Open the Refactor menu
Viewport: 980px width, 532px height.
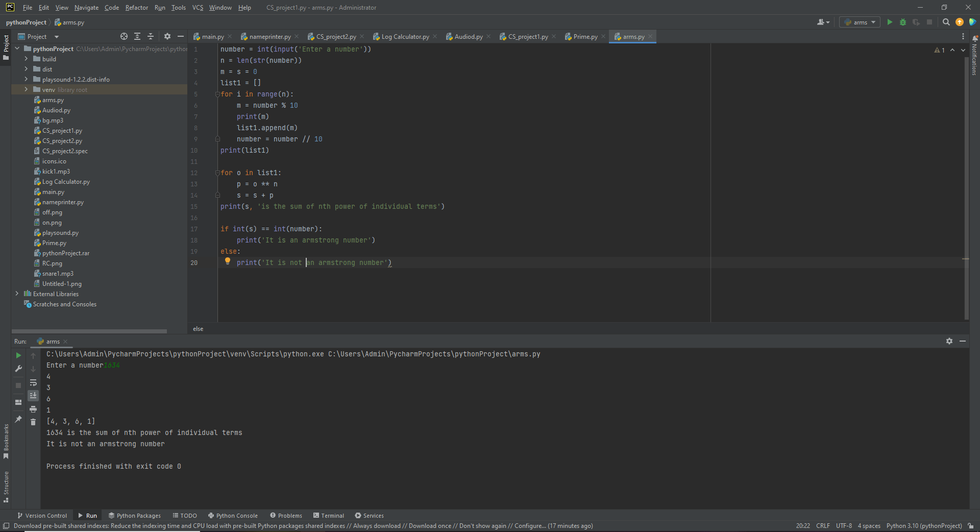pyautogui.click(x=137, y=8)
